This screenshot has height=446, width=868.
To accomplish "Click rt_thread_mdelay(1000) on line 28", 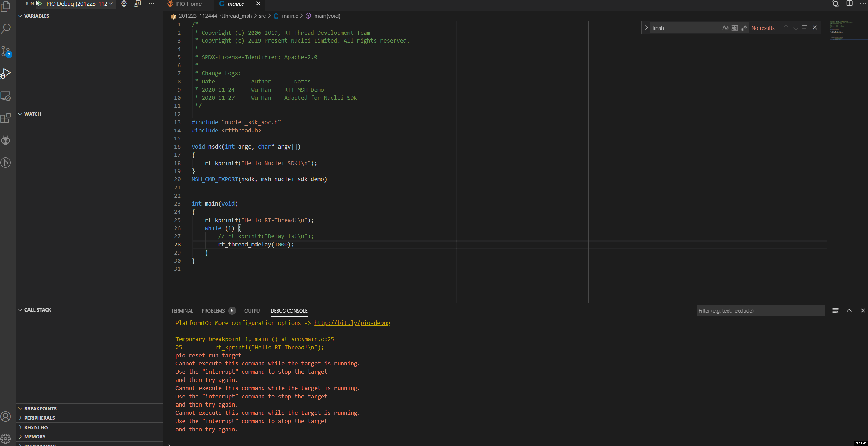I will pyautogui.click(x=255, y=244).
